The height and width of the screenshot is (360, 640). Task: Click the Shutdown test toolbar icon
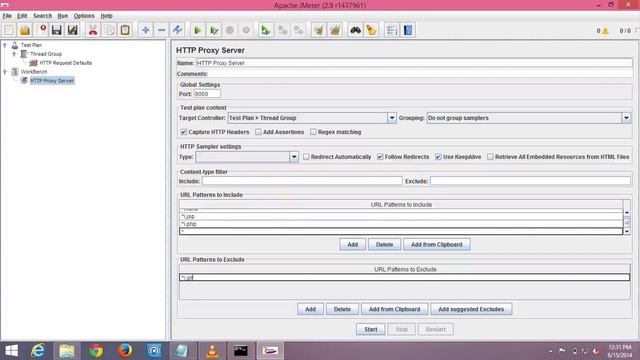[246, 30]
